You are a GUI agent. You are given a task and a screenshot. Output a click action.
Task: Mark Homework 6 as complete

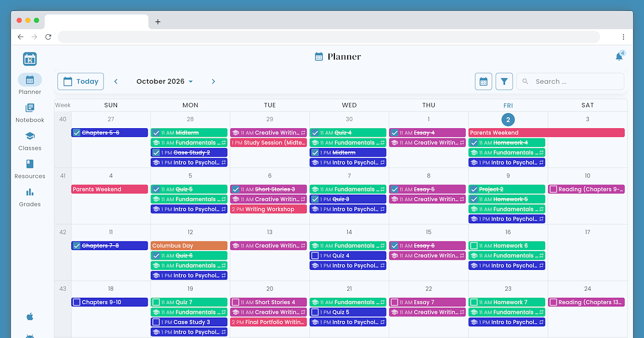pos(474,246)
